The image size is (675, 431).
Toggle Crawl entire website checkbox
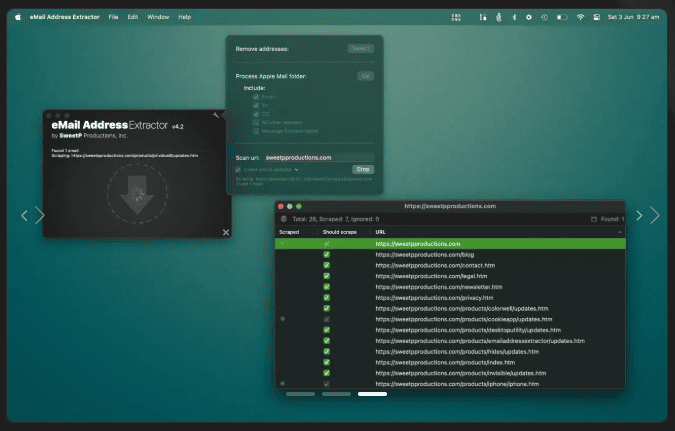(x=238, y=170)
